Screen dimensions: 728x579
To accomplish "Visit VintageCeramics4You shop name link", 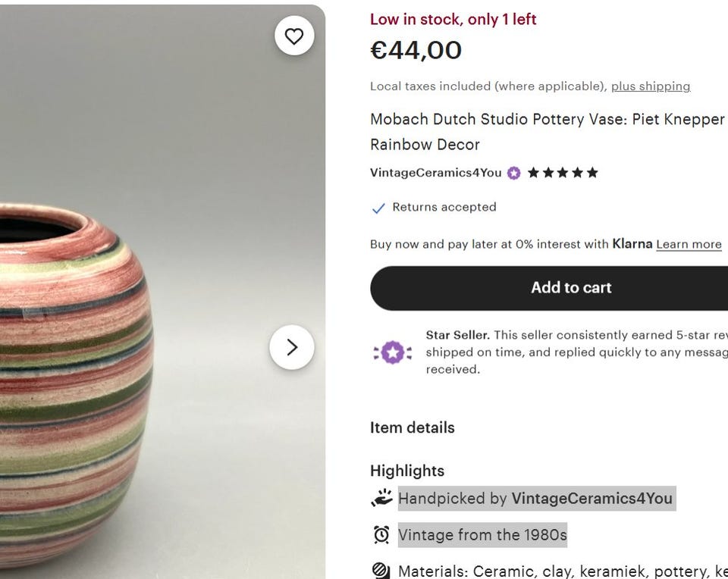I will [435, 173].
